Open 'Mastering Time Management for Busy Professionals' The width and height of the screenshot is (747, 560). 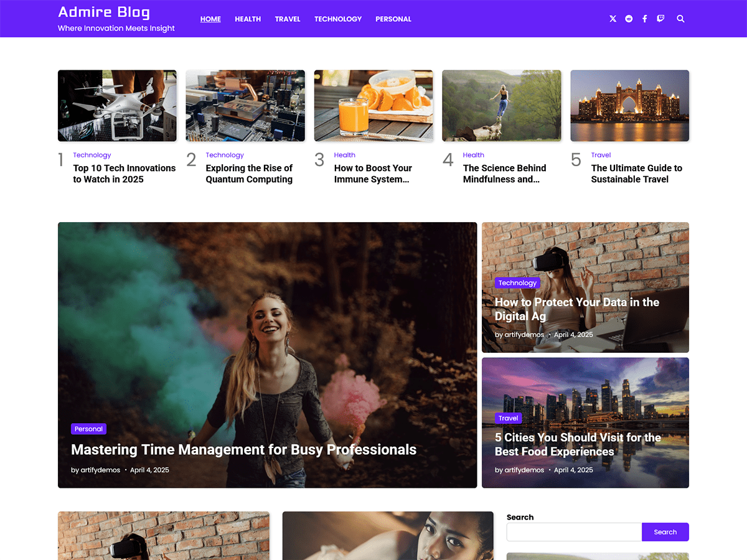tap(243, 450)
